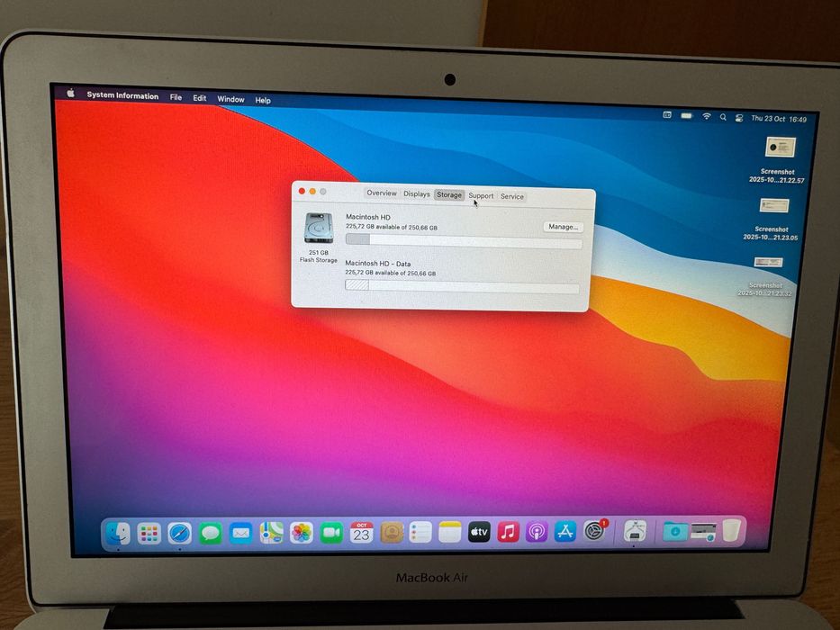The image size is (840, 630).
Task: Open the System Information app menu
Action: (122, 95)
